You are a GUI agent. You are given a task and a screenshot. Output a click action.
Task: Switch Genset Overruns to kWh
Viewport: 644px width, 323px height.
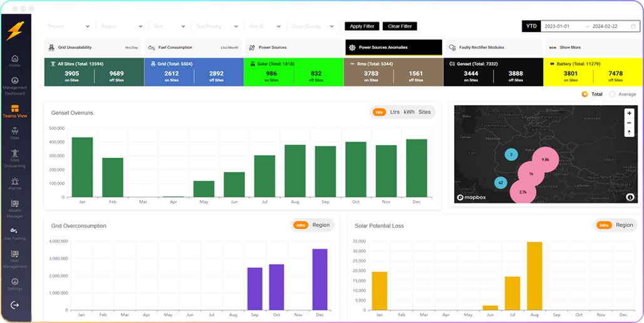(x=409, y=112)
